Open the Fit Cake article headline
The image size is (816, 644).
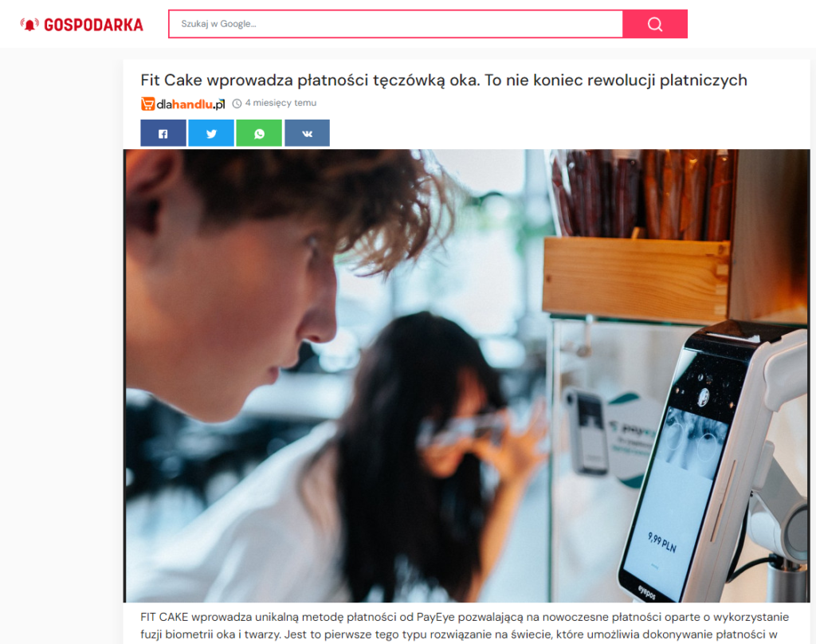click(443, 80)
